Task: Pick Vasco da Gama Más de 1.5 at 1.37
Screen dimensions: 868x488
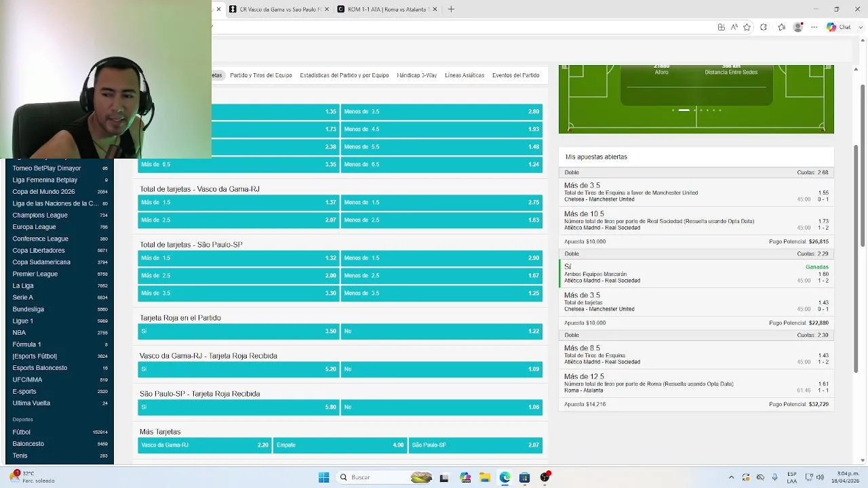Action: (238, 202)
